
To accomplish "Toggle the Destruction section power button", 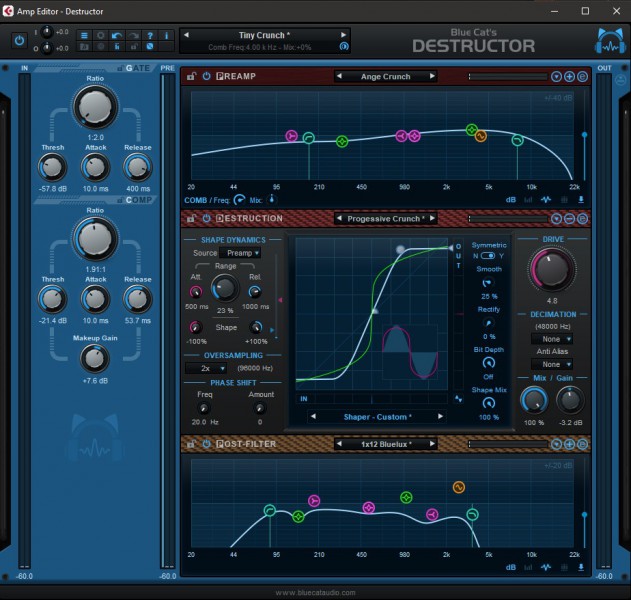I will pos(206,218).
